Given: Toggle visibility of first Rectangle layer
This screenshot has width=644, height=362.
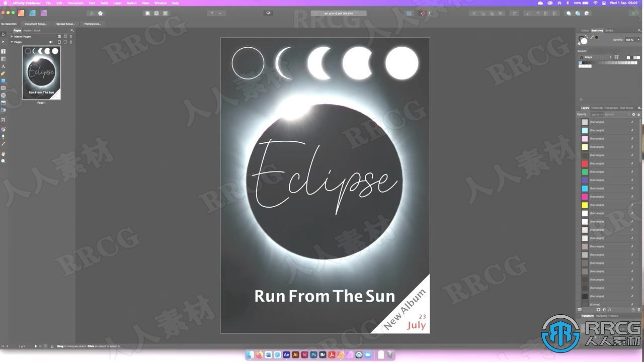Looking at the screenshot, I should point(632,122).
